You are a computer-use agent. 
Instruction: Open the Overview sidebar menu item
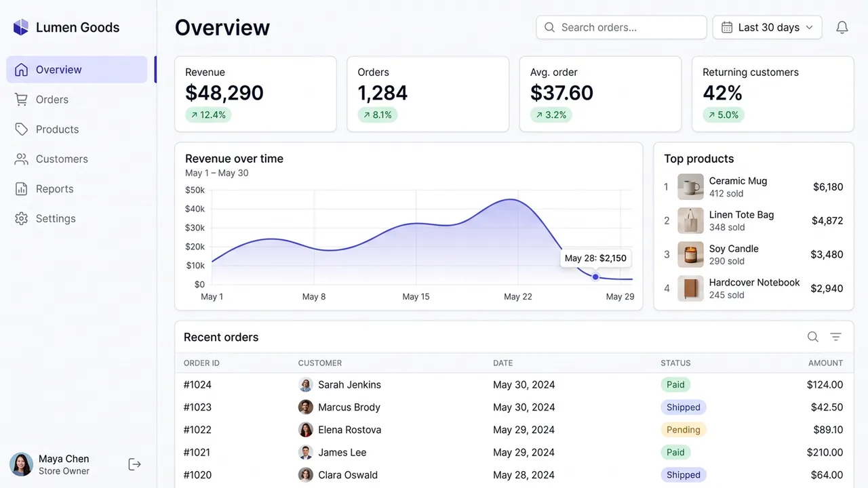[77, 70]
